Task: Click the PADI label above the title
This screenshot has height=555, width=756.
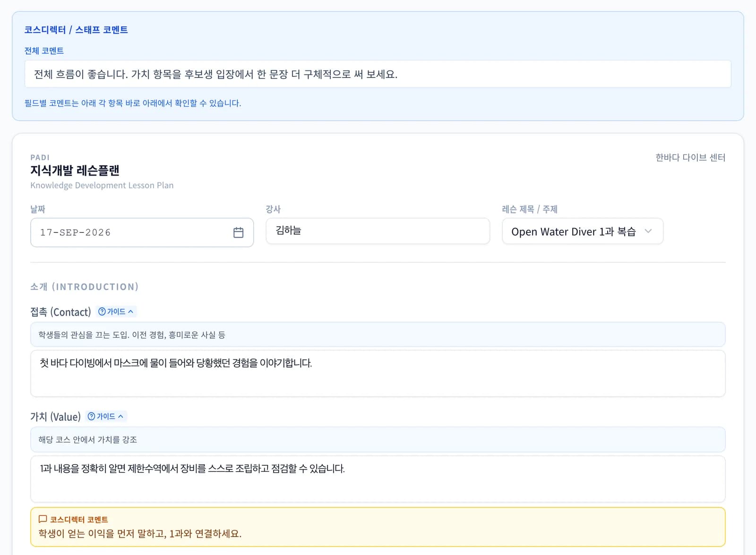Action: click(x=40, y=157)
